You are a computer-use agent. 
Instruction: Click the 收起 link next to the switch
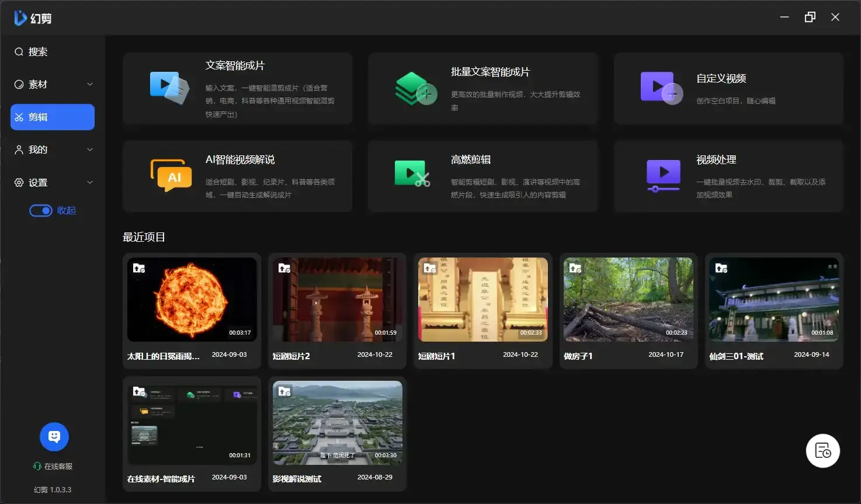(66, 210)
